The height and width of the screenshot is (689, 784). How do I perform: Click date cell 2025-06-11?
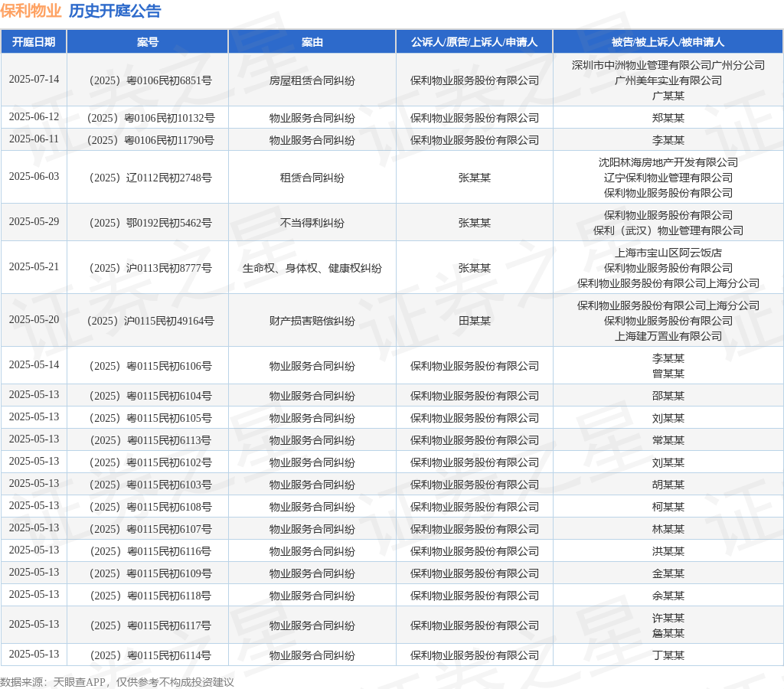pos(34,139)
